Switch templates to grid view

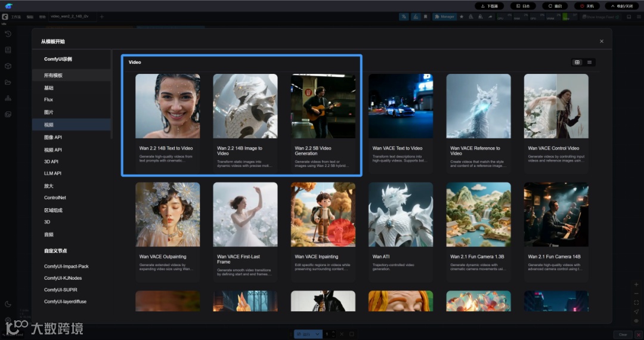[x=577, y=63]
